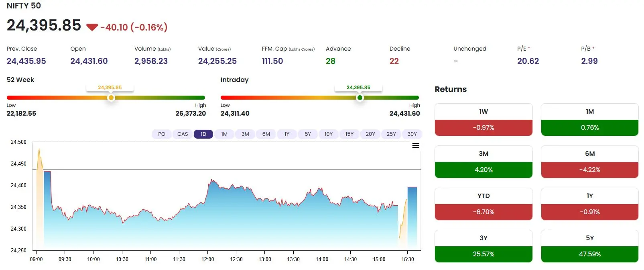
Task: Click the current index value 24,395.85
Action: pyautogui.click(x=44, y=25)
